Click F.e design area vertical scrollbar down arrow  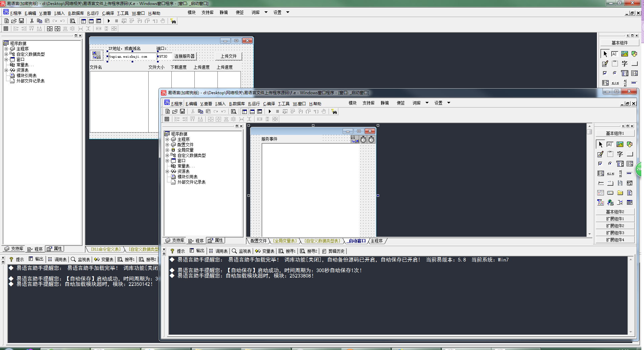(x=590, y=234)
